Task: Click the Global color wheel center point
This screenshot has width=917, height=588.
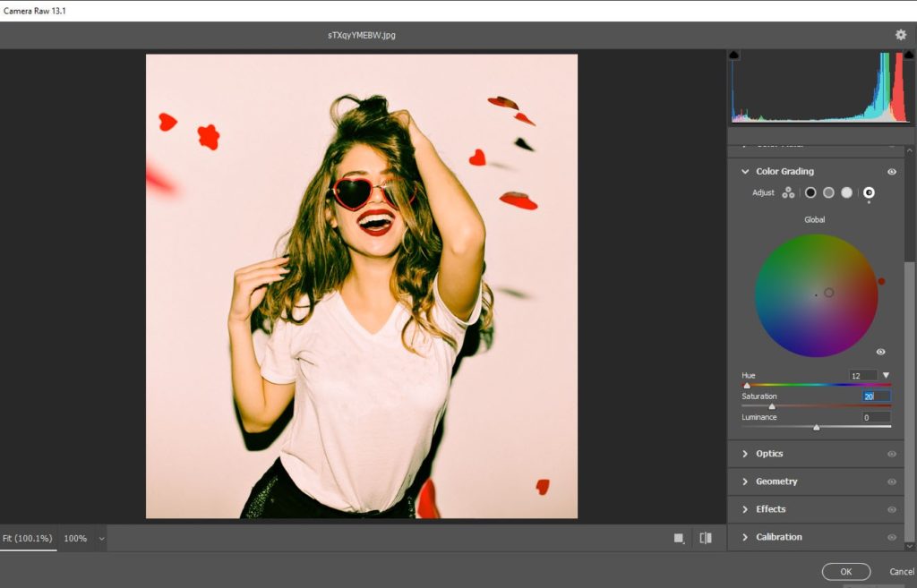Action: coord(817,295)
